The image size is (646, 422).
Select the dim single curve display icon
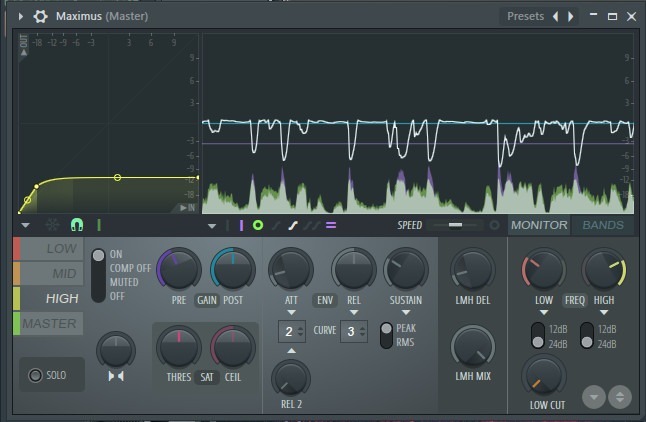pyautogui.click(x=276, y=225)
